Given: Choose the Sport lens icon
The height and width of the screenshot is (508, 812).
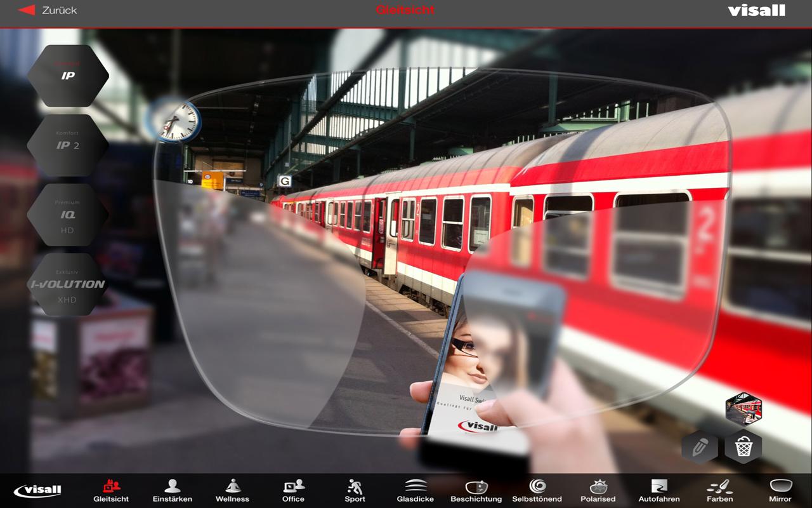Looking at the screenshot, I should click(x=353, y=489).
